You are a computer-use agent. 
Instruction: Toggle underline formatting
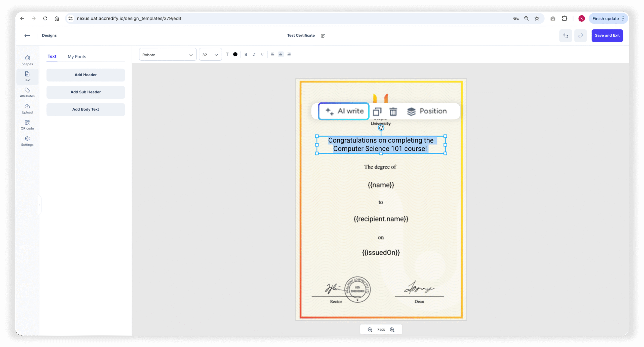262,54
